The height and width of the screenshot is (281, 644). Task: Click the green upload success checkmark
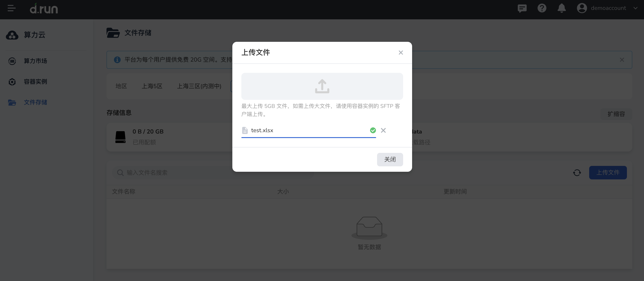tap(373, 130)
